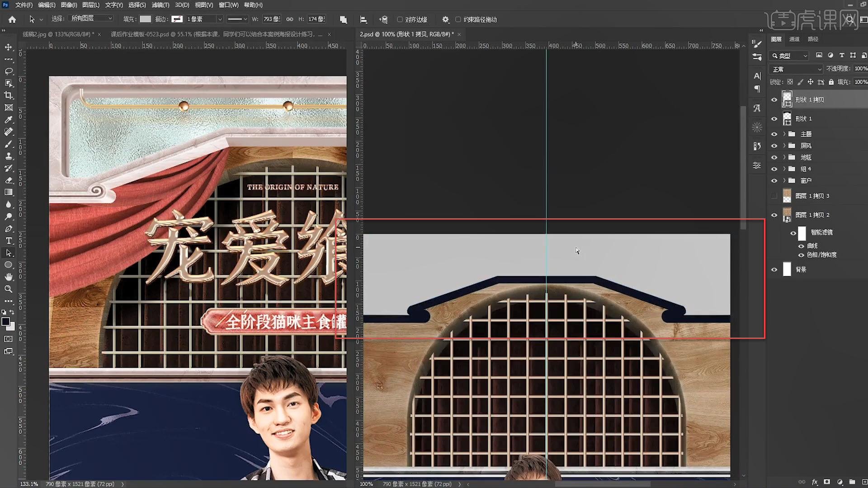The image size is (868, 488).
Task: Enable the 对齐边缘 checkbox
Action: (400, 19)
